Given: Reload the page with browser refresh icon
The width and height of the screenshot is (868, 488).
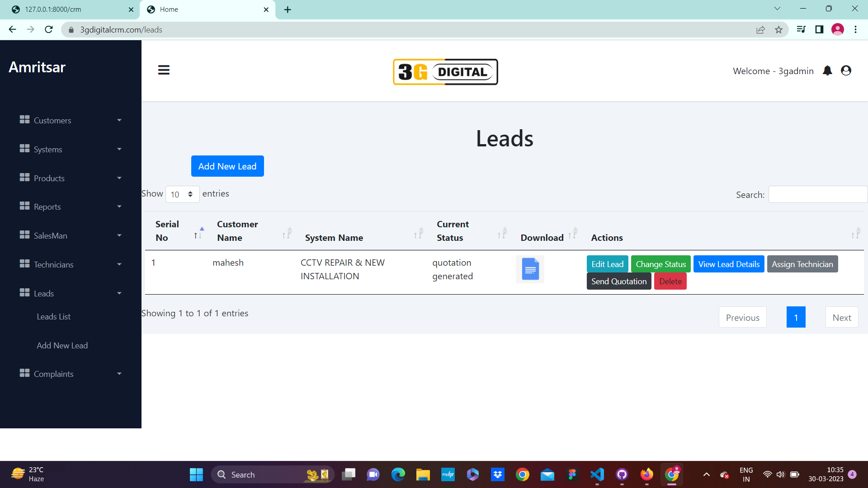Looking at the screenshot, I should pos(49,29).
